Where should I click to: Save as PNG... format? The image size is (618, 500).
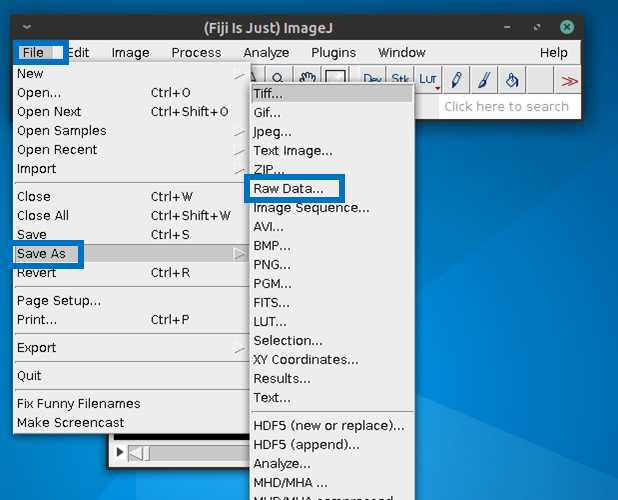(x=332, y=264)
